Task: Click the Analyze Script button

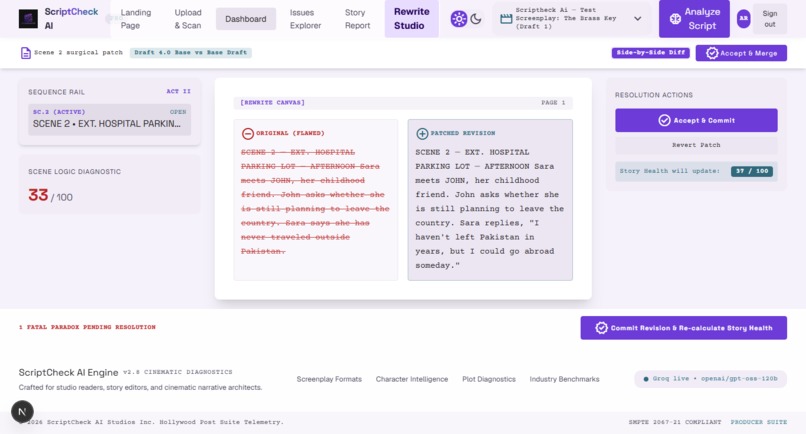Action: pyautogui.click(x=694, y=19)
